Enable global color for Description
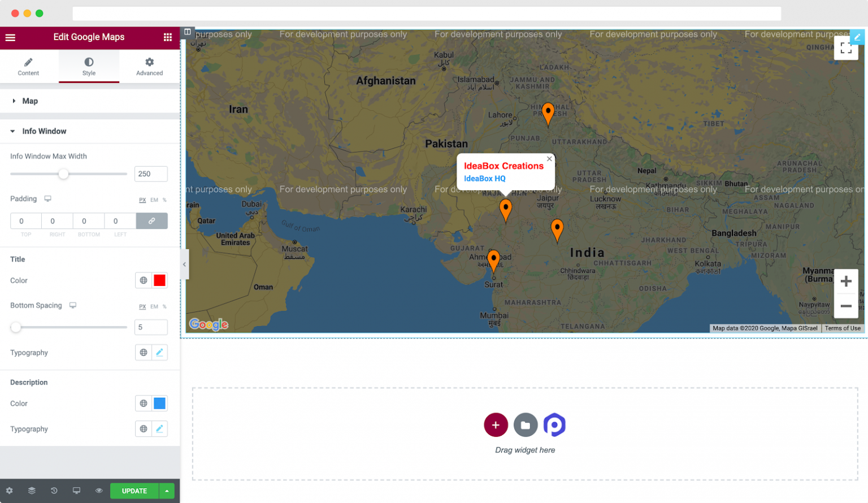The width and height of the screenshot is (868, 503). click(x=143, y=403)
